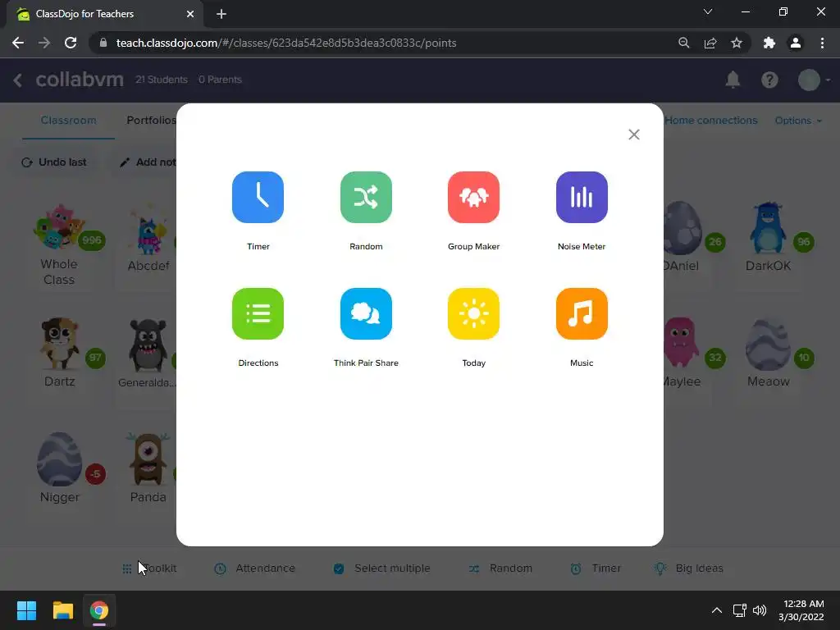Click Undo last button
The height and width of the screenshot is (630, 840).
point(53,162)
